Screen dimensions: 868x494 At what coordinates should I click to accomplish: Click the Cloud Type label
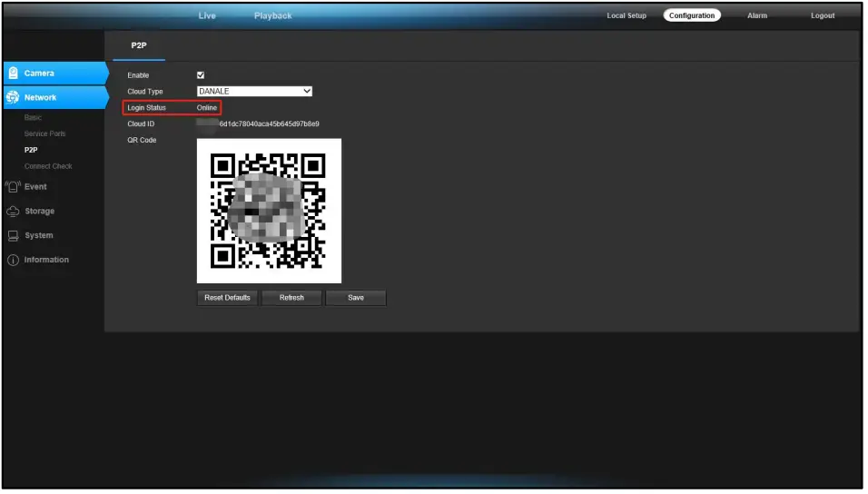tap(145, 92)
